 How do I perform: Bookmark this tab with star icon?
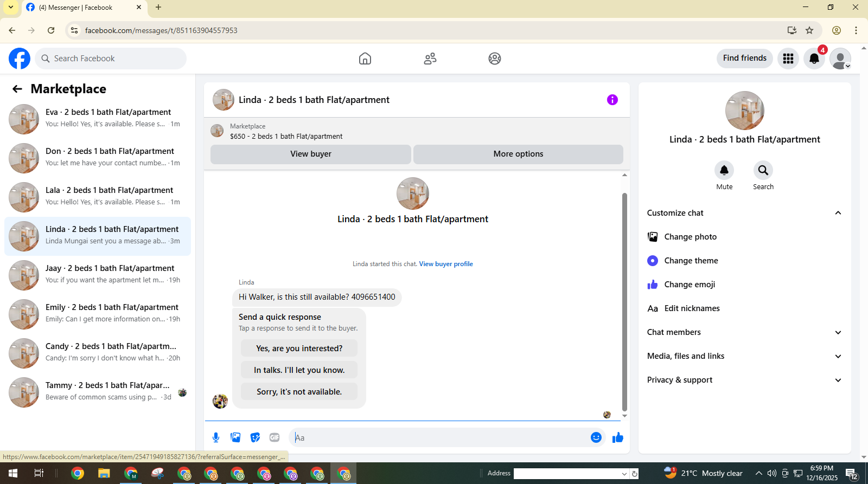[x=809, y=30]
